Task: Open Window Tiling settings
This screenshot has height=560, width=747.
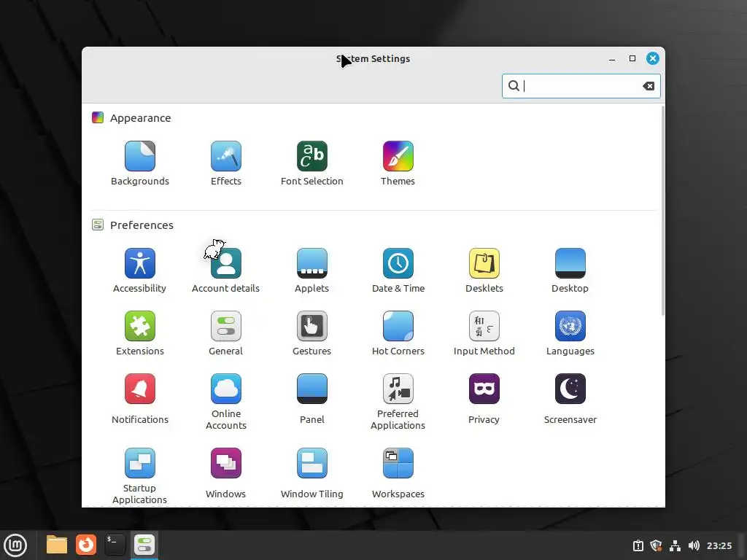Action: click(312, 472)
